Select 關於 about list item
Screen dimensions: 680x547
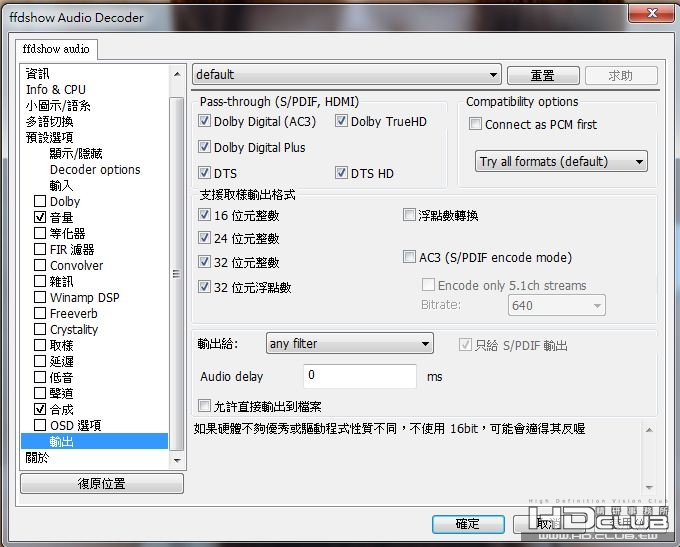[37, 457]
